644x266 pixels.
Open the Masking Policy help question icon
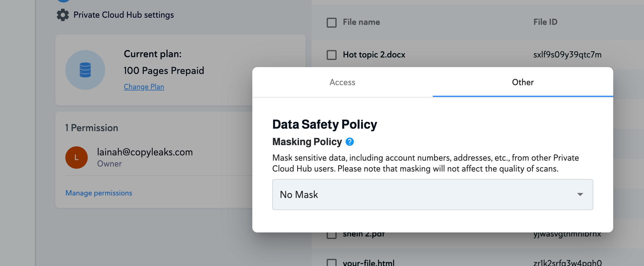350,142
